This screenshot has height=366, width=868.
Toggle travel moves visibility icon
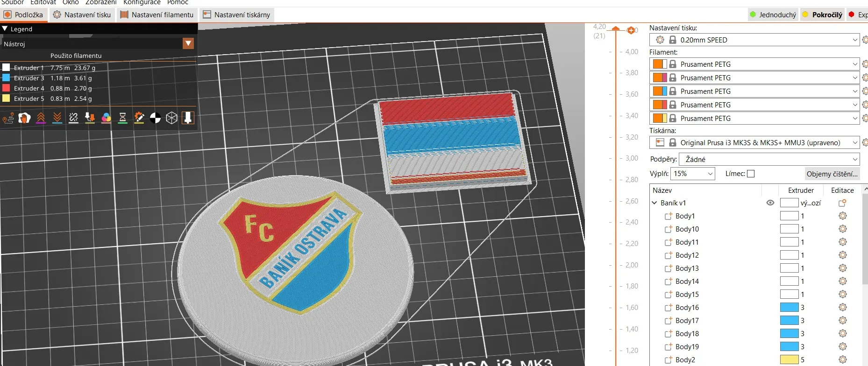(8, 118)
